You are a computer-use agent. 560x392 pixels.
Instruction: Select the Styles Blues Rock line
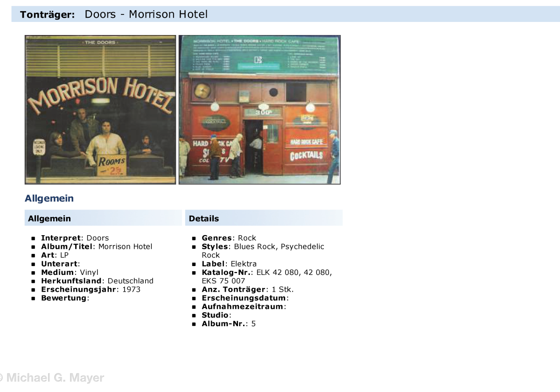coord(263,246)
